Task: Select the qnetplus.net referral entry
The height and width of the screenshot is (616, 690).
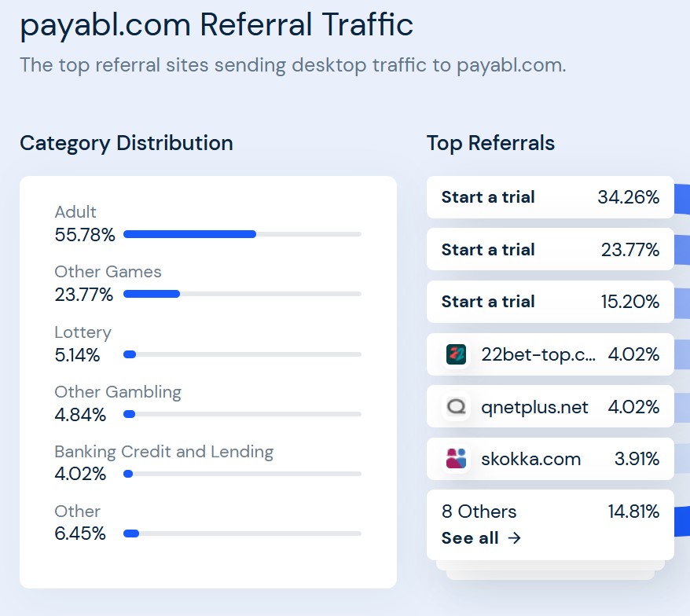Action: click(x=550, y=407)
